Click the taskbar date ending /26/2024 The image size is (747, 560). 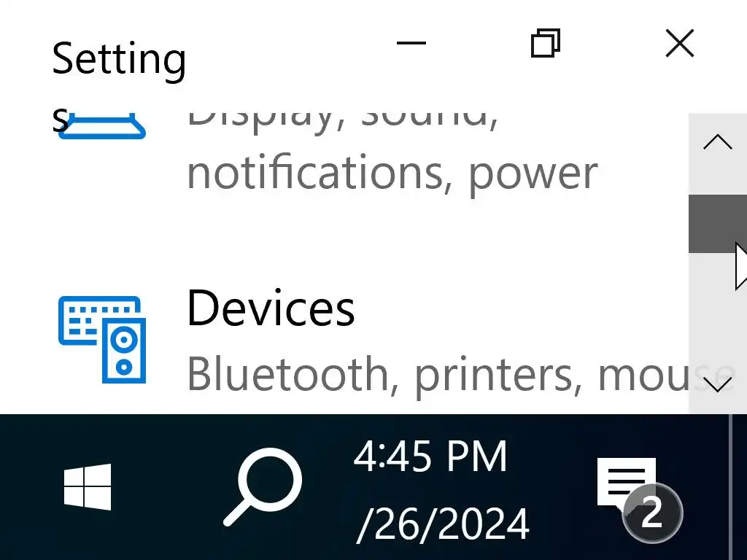click(443, 524)
